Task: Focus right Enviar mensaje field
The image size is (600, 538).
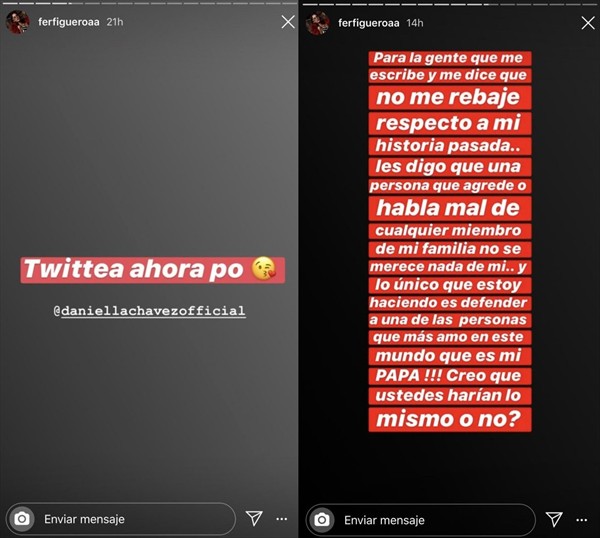Action: click(421, 520)
